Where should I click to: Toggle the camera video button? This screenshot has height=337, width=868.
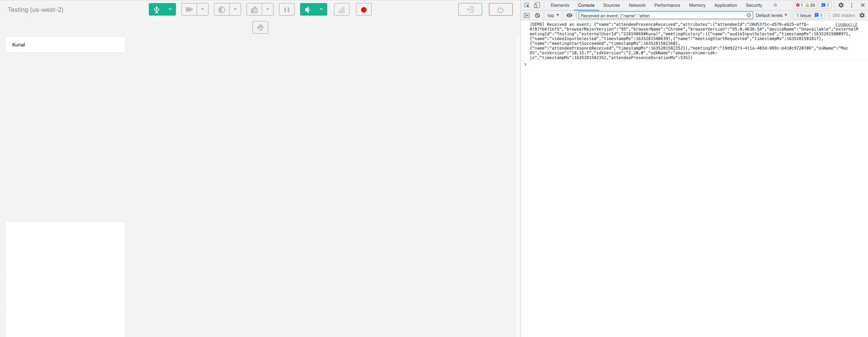point(189,10)
